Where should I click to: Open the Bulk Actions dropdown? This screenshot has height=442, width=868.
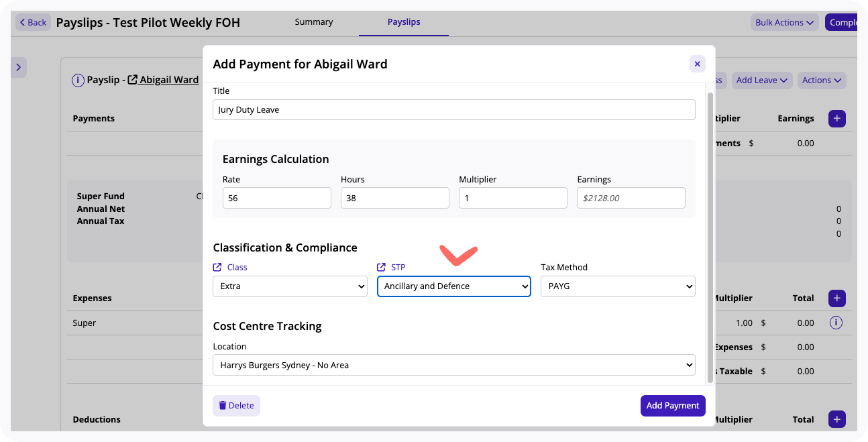784,22
